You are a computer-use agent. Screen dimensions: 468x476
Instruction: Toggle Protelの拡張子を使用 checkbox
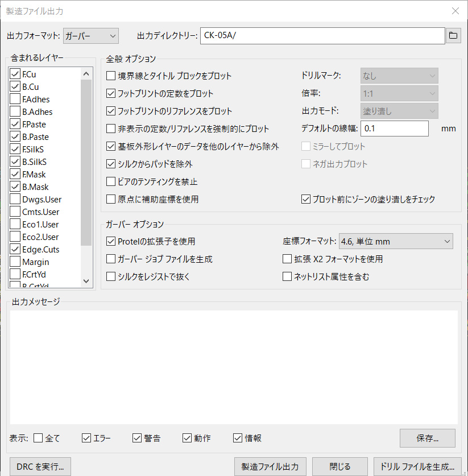point(111,241)
